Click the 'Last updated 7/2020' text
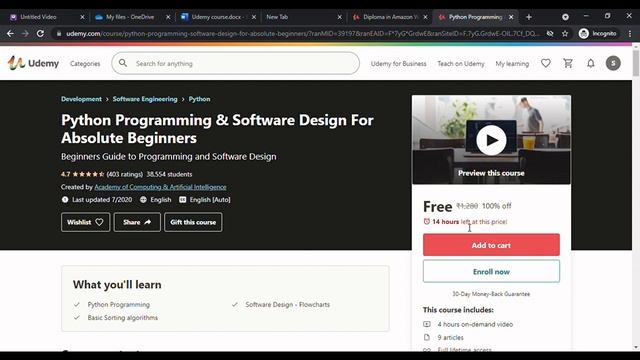 pyautogui.click(x=102, y=200)
